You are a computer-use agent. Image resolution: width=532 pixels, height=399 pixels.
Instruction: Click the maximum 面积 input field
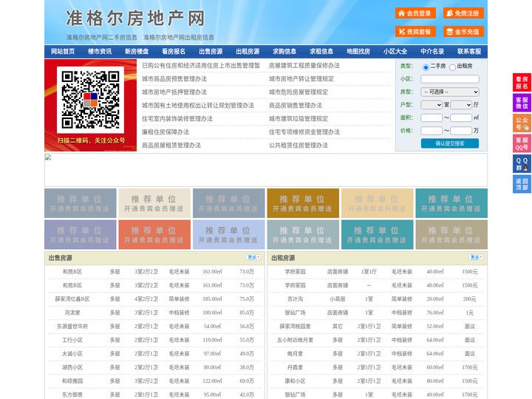(x=461, y=117)
